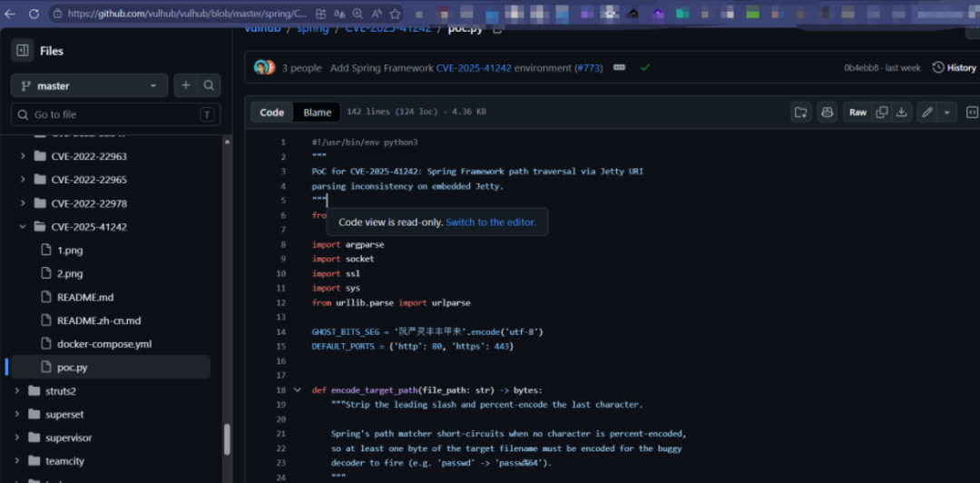The height and width of the screenshot is (483, 980).
Task: Click the folder sparkle icon left of Copilot
Action: point(800,112)
